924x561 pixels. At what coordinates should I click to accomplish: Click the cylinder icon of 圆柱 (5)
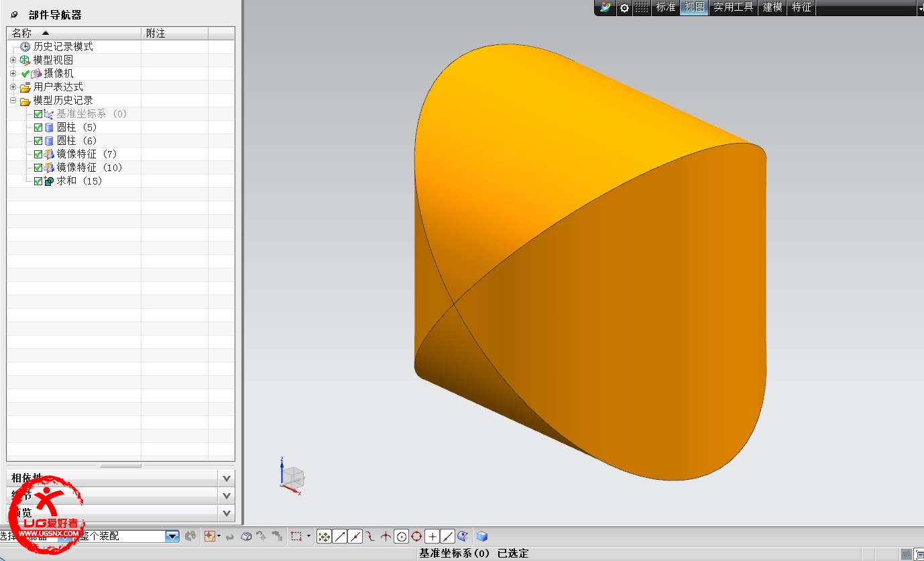coord(49,127)
